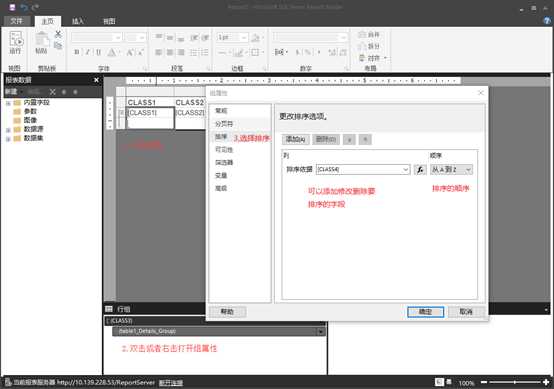Click the borders grid icon in 边框 group
The width and height of the screenshot is (554, 389).
[x=256, y=53]
